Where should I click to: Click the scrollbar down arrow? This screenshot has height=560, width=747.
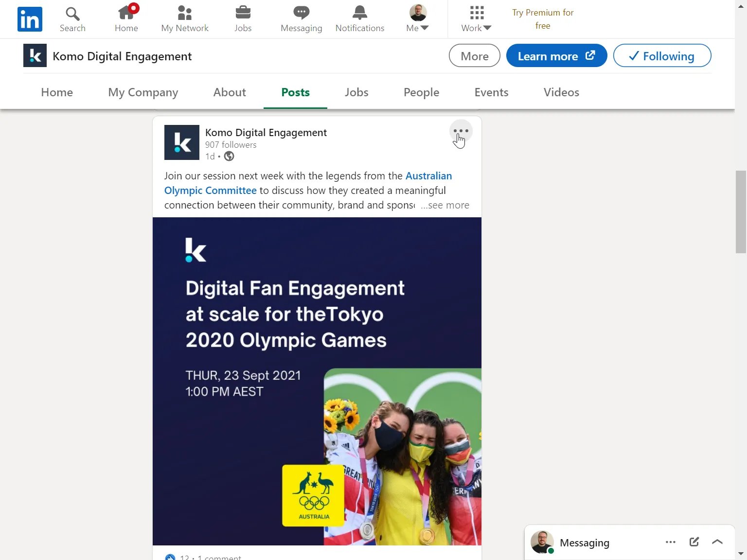(741, 553)
